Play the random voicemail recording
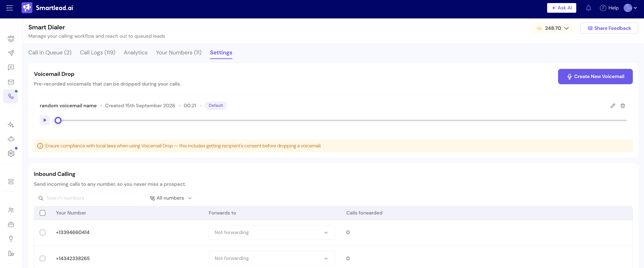The image size is (644, 268). pyautogui.click(x=45, y=120)
